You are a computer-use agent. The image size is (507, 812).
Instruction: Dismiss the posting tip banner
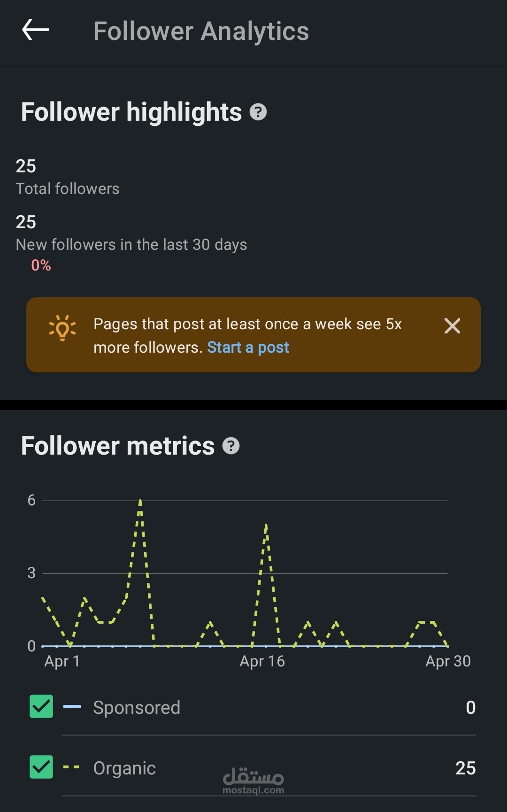pyautogui.click(x=452, y=326)
